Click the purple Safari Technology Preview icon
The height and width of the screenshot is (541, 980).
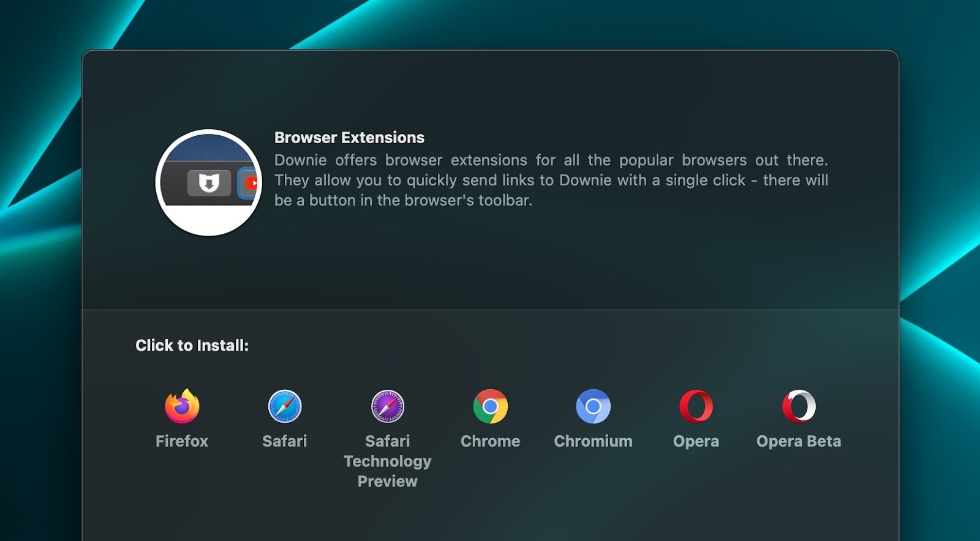tap(388, 406)
